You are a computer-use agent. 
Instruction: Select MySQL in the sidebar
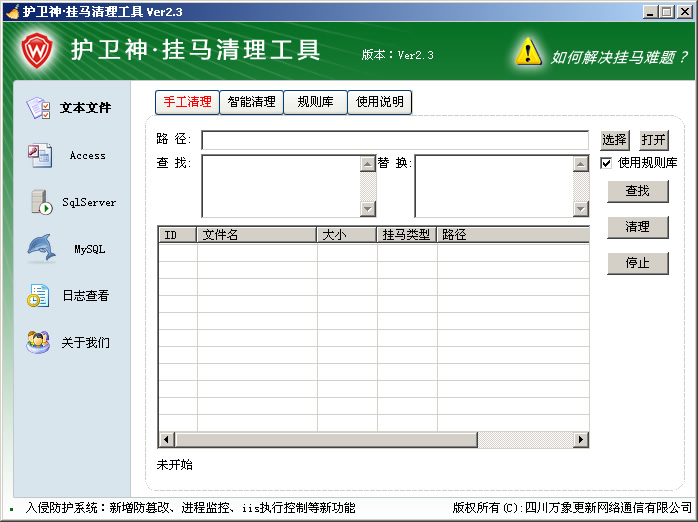tap(89, 249)
